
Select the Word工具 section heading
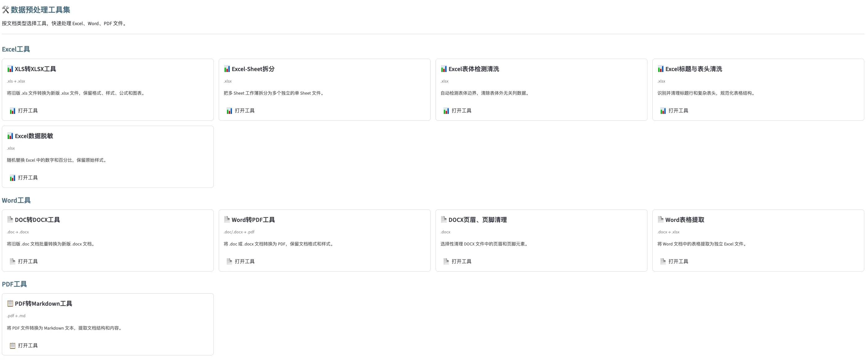coord(16,200)
